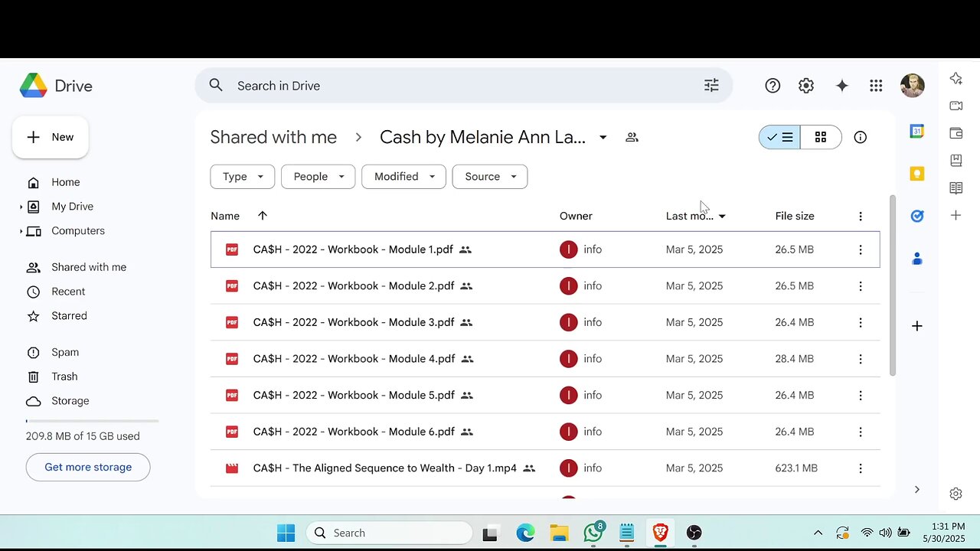Open Windows Start menu
This screenshot has height=551, width=980.
(286, 533)
